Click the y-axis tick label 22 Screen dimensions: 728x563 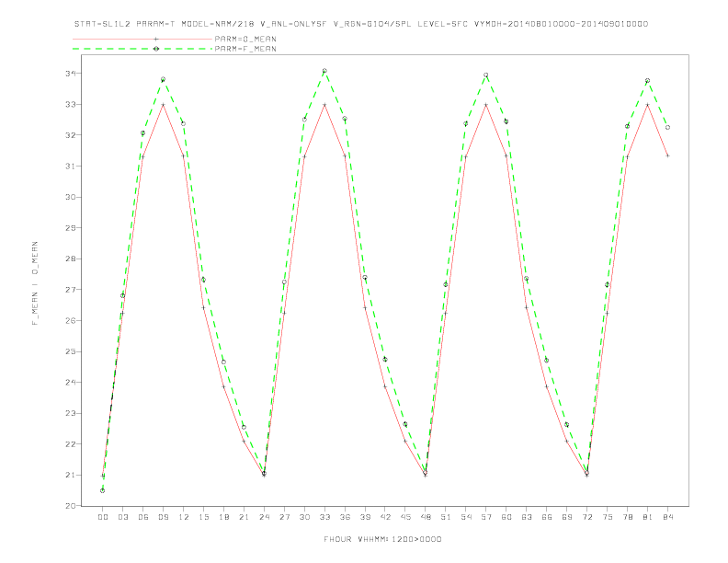click(70, 444)
